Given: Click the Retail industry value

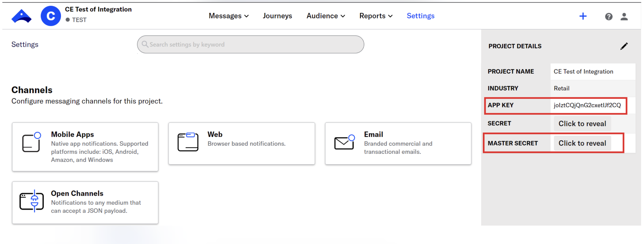Looking at the screenshot, I should pos(561,88).
